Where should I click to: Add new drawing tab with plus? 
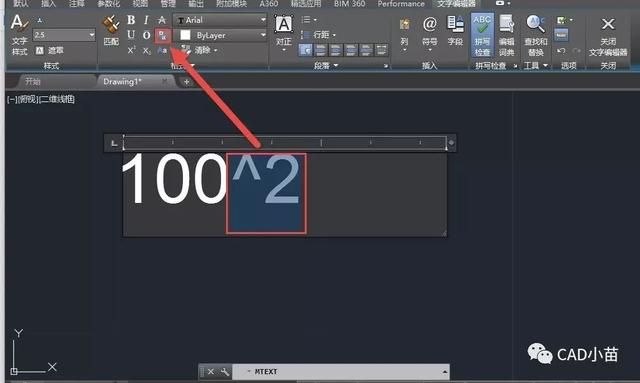pyautogui.click(x=187, y=82)
